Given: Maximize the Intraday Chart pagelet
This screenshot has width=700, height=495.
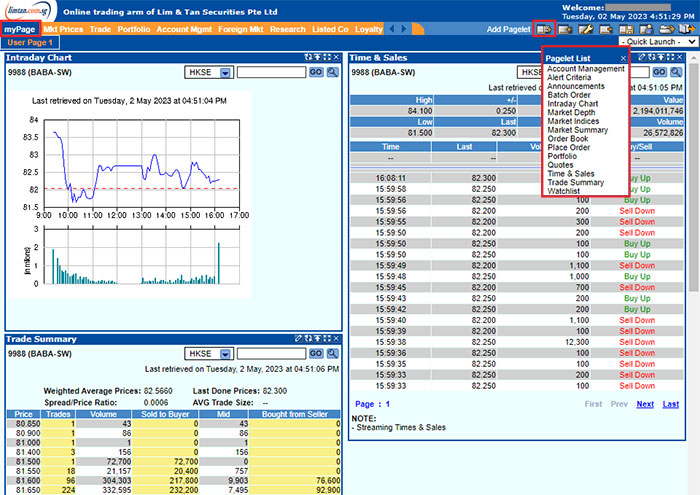Looking at the screenshot, I should tap(327, 57).
